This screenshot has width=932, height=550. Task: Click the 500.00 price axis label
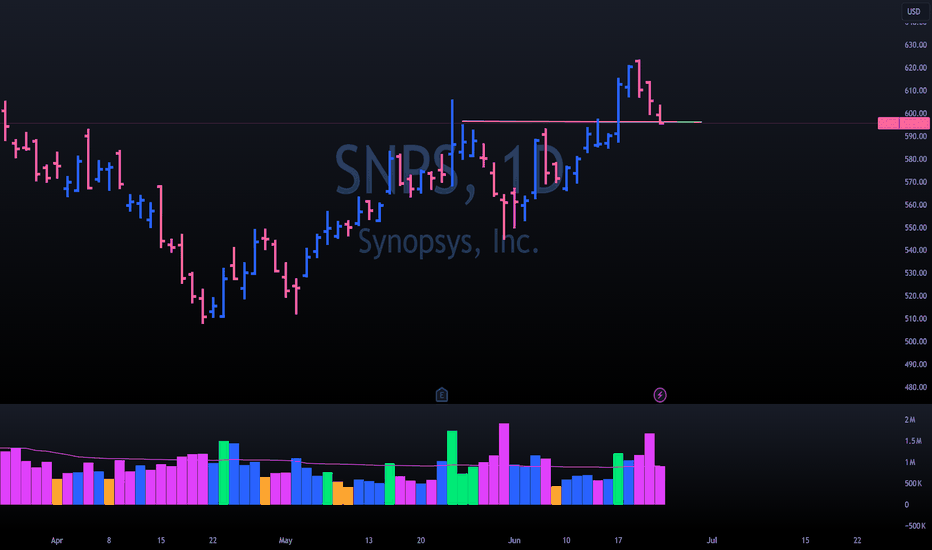pyautogui.click(x=915, y=341)
